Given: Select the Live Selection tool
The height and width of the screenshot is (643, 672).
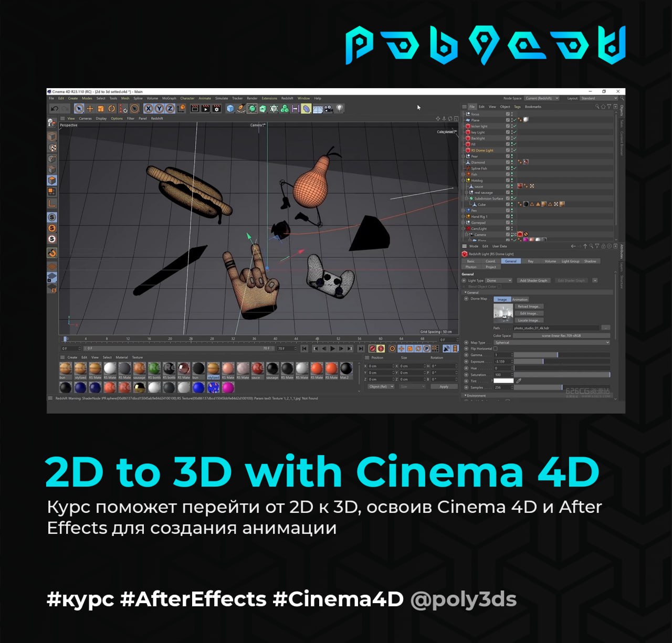Looking at the screenshot, I should 79,109.
